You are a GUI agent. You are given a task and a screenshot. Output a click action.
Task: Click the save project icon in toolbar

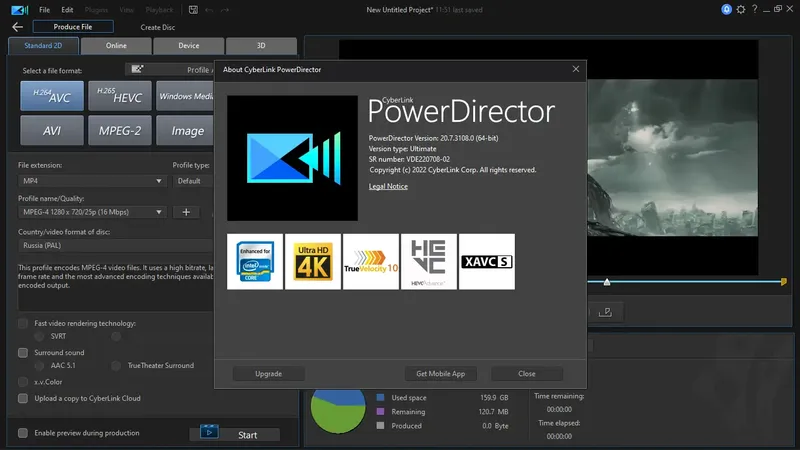click(193, 10)
